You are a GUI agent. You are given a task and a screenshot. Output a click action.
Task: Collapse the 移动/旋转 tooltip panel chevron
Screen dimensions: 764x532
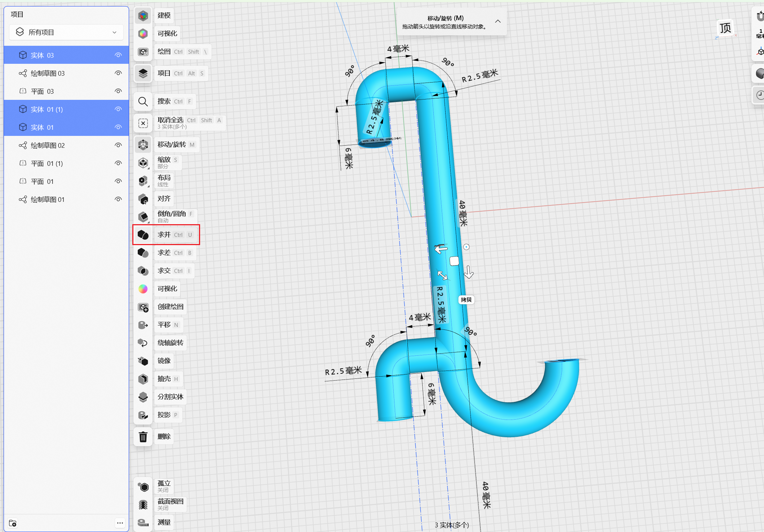(498, 21)
